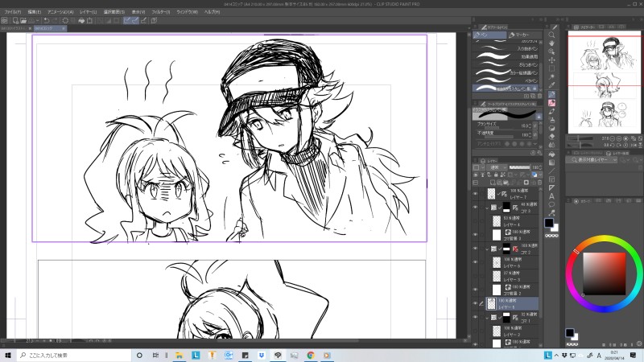Select the Pen tool in tool palette

[551, 95]
